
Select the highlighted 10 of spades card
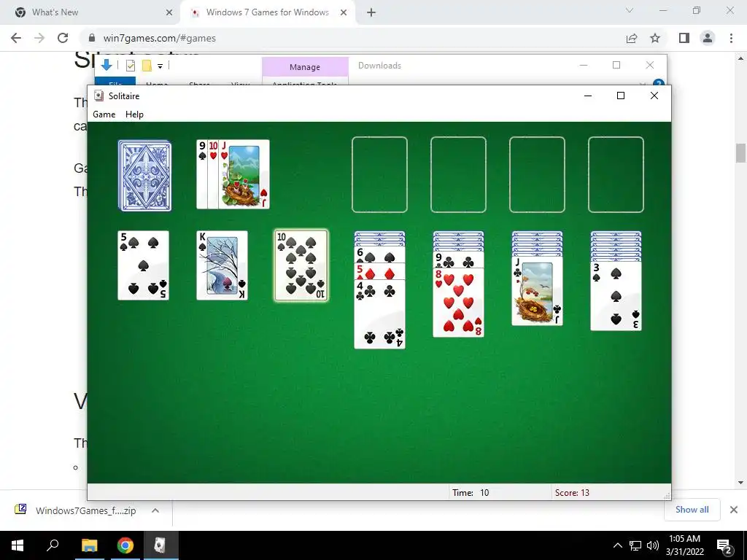coord(301,265)
